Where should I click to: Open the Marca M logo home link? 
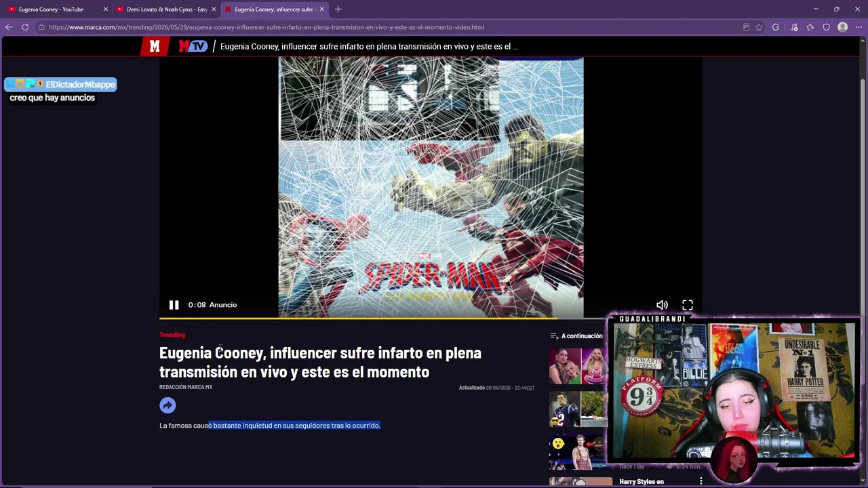[x=155, y=46]
